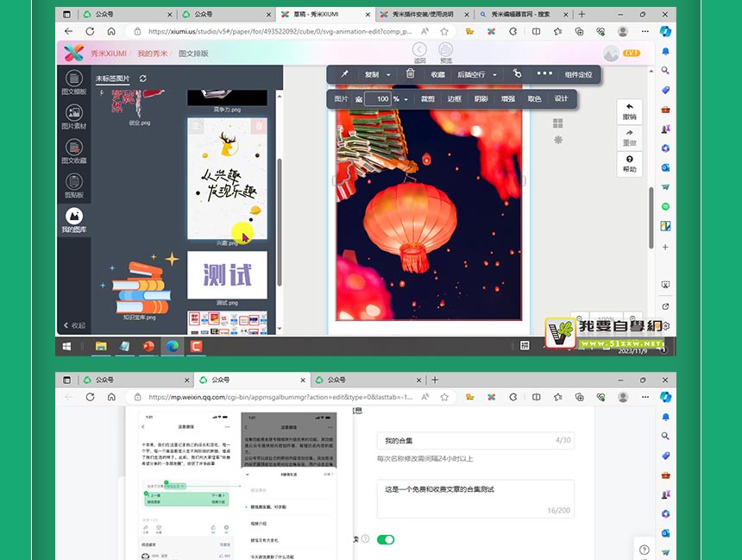This screenshot has width=742, height=560.
Task: Click the Xiumi logo icon
Action: [x=74, y=53]
